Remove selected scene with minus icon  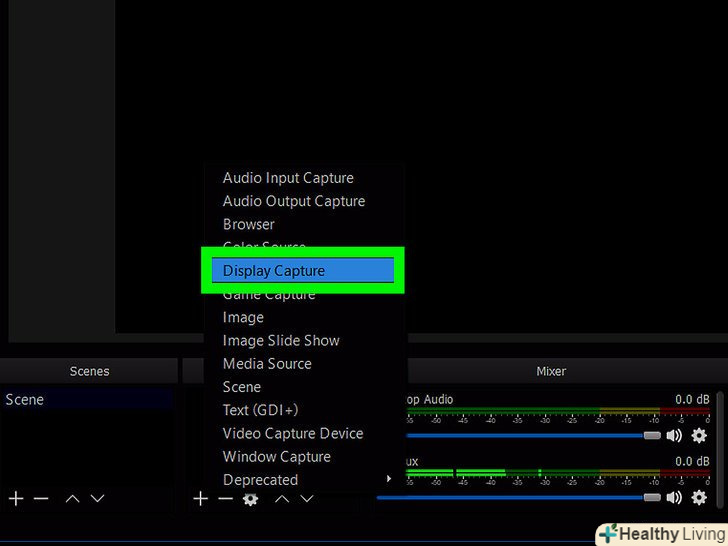pyautogui.click(x=41, y=499)
